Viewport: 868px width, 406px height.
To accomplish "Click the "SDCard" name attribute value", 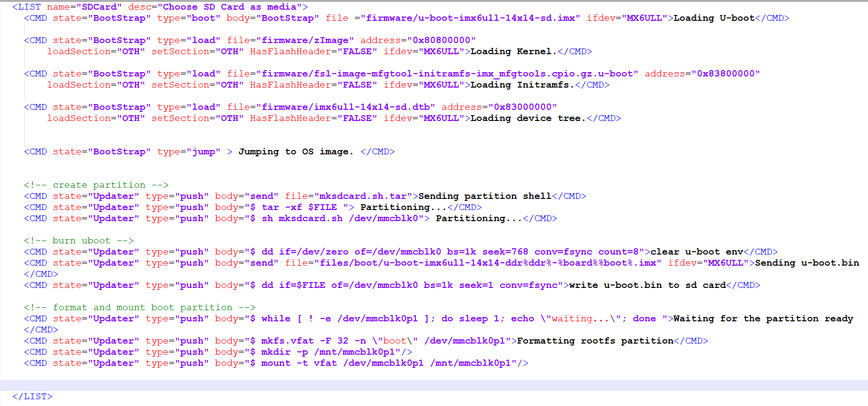I will click(x=99, y=7).
